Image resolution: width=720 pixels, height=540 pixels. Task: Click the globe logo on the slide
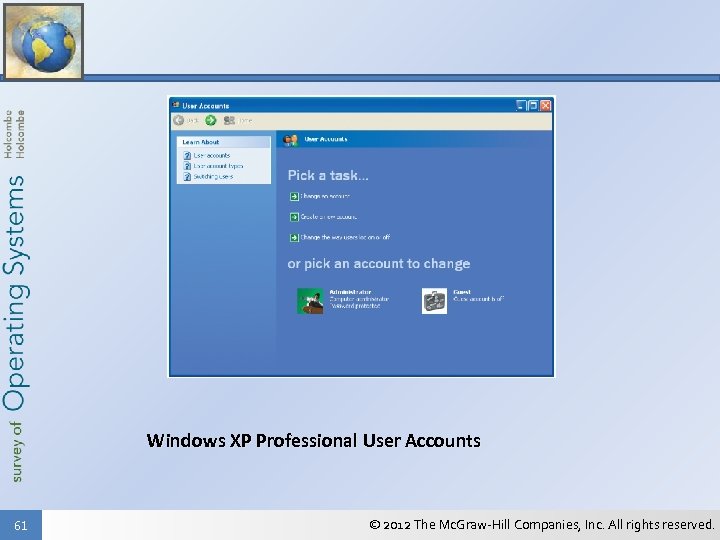tap(43, 41)
